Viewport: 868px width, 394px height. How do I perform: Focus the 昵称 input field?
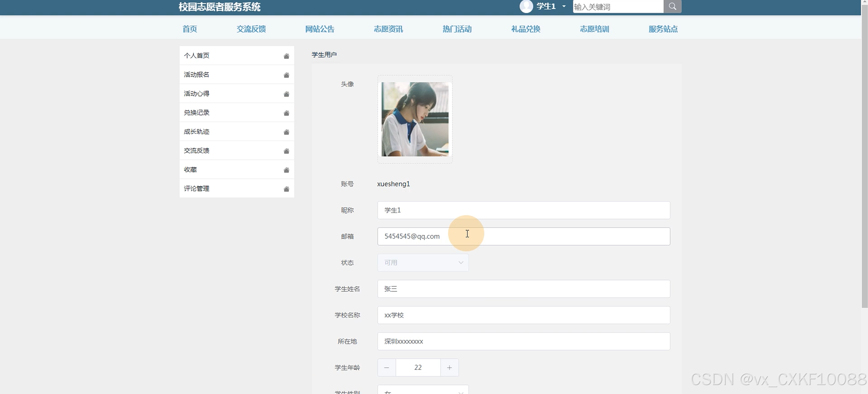tap(523, 210)
